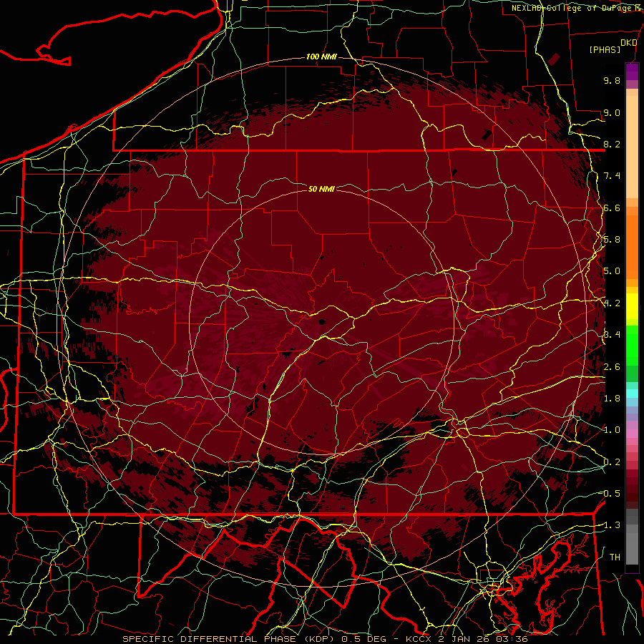Click the 1.8 value on color scale
644x644 pixels.
(612, 398)
